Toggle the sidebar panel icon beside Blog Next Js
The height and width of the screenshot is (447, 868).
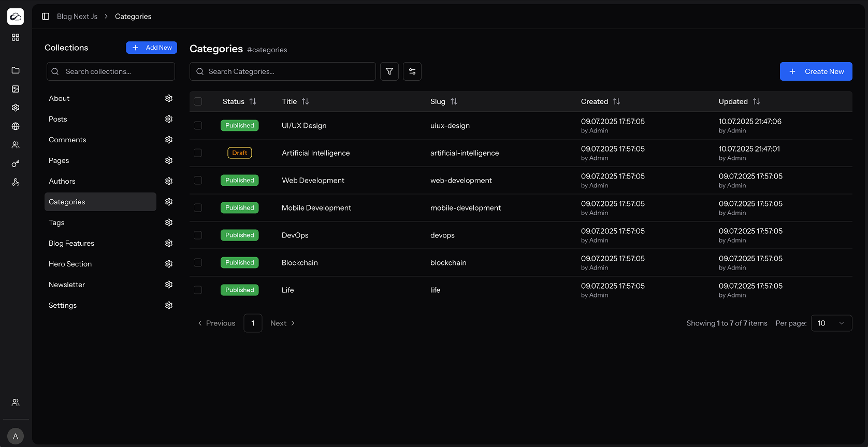46,17
